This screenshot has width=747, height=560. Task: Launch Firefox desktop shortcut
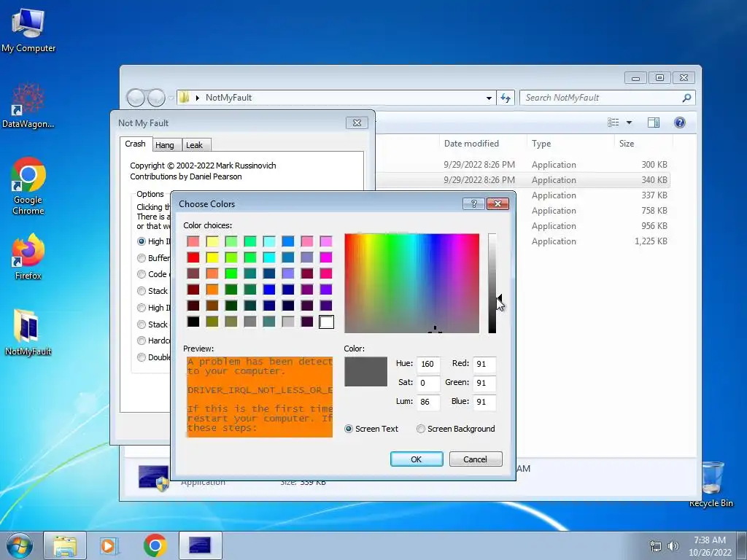[x=28, y=256]
